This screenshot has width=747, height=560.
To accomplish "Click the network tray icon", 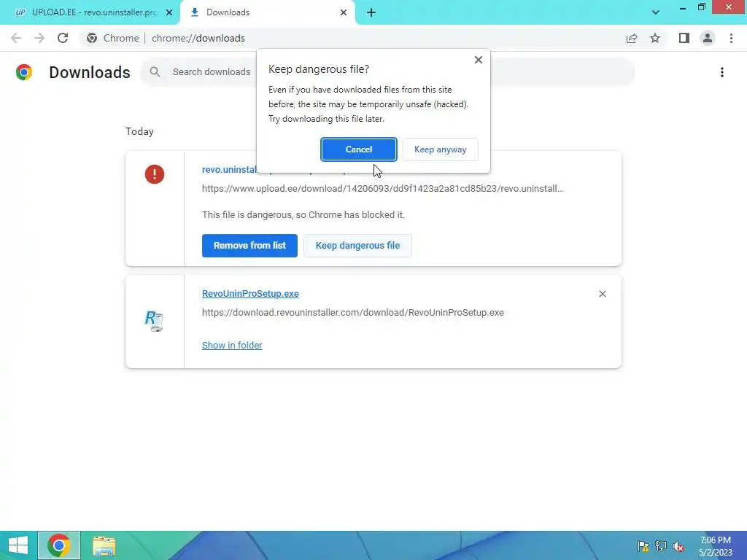I will (x=661, y=546).
